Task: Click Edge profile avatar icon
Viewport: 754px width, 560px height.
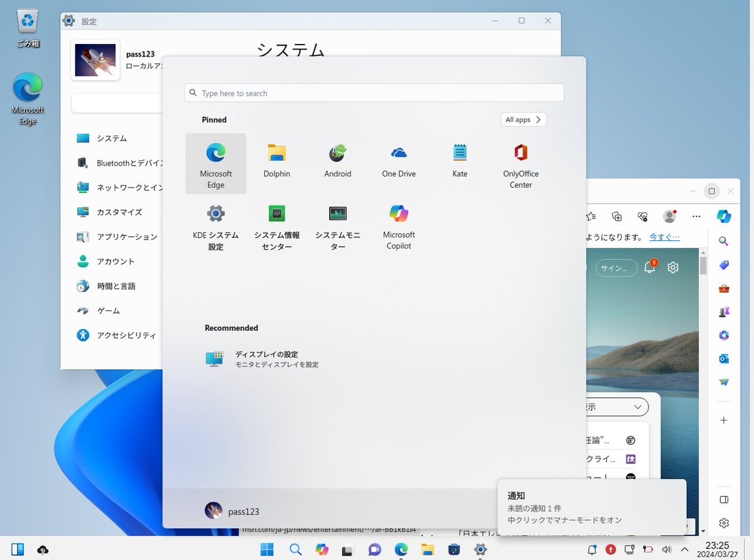Action: [670, 216]
